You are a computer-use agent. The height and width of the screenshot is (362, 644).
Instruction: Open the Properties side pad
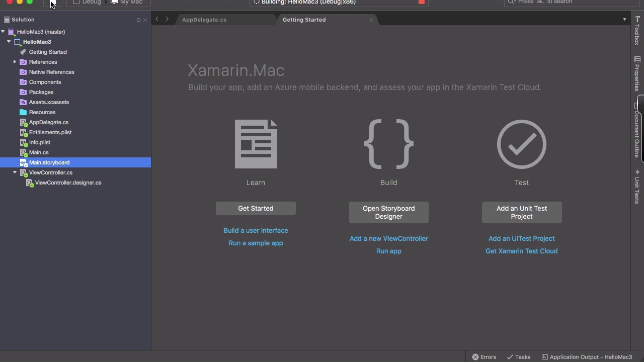point(637,73)
